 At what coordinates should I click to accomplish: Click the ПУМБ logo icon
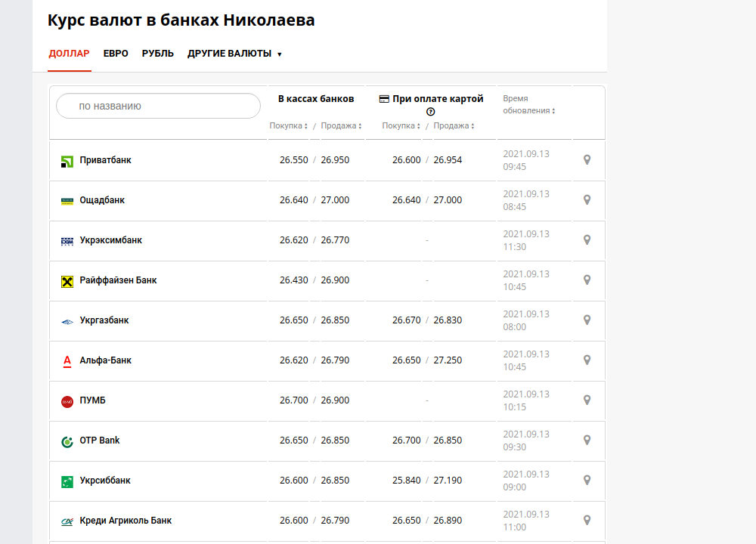(x=67, y=401)
